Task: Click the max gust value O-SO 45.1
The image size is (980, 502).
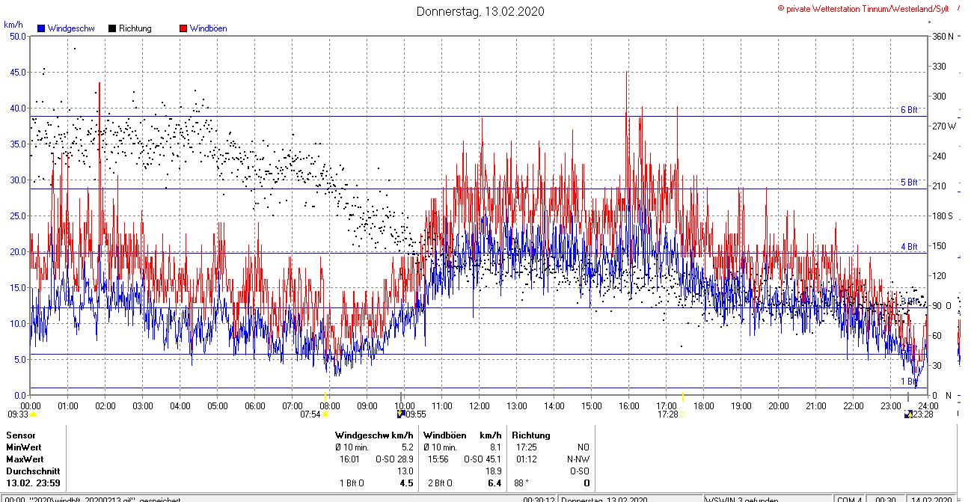Action: point(483,459)
